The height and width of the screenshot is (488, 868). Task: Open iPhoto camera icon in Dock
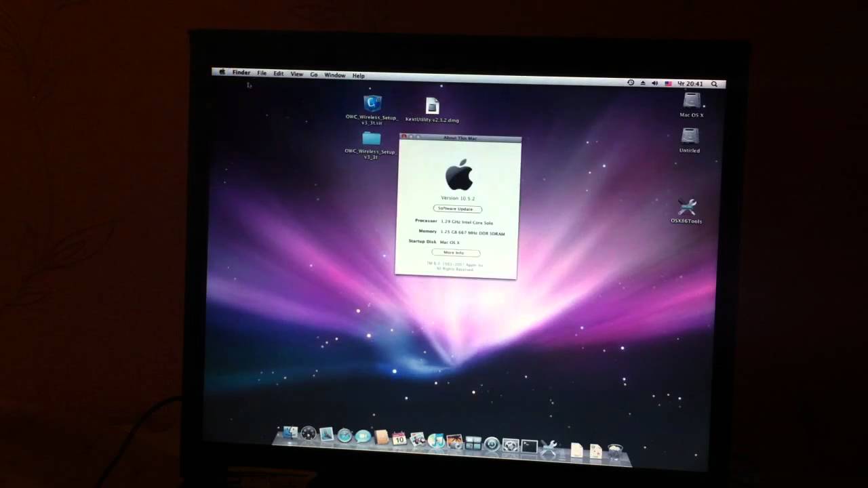tap(454, 442)
